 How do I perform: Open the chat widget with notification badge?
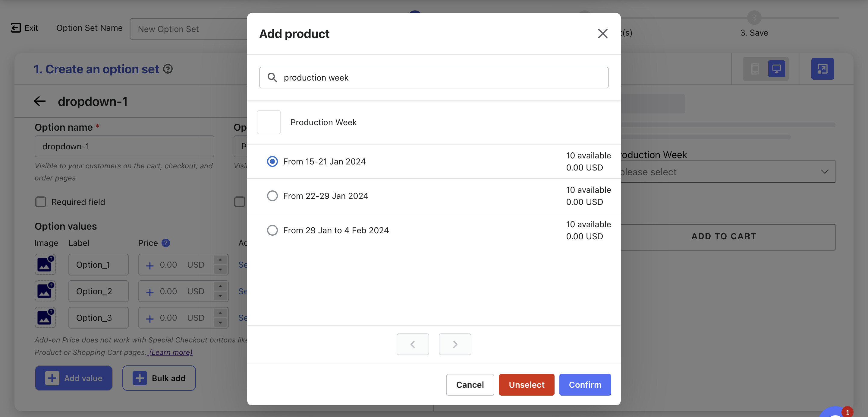tap(836, 412)
